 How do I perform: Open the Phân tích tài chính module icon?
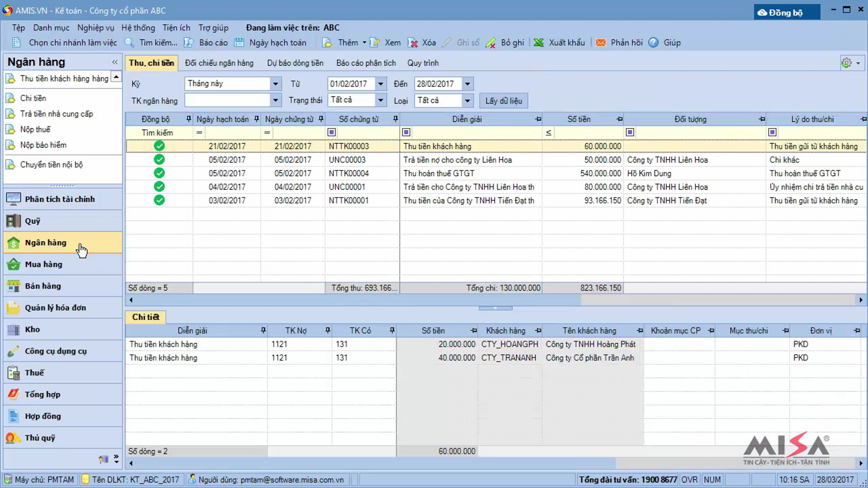point(13,199)
